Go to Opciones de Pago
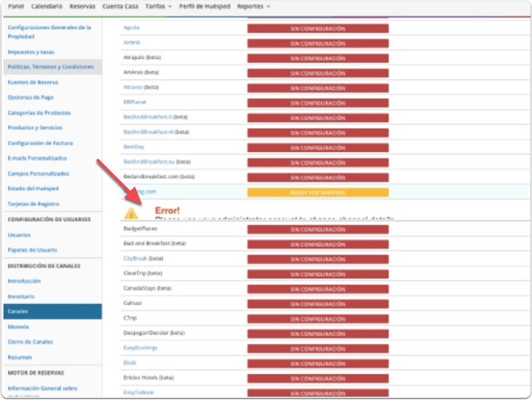This screenshot has height=400, width=532. click(31, 97)
